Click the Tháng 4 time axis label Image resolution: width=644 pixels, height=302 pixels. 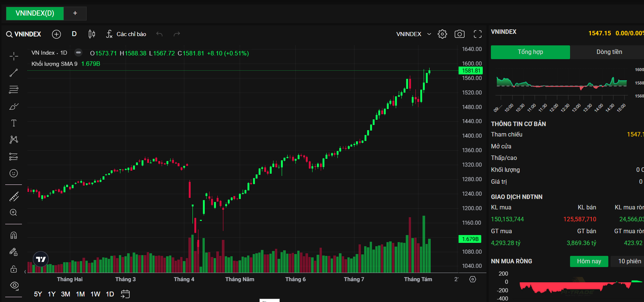pos(184,279)
